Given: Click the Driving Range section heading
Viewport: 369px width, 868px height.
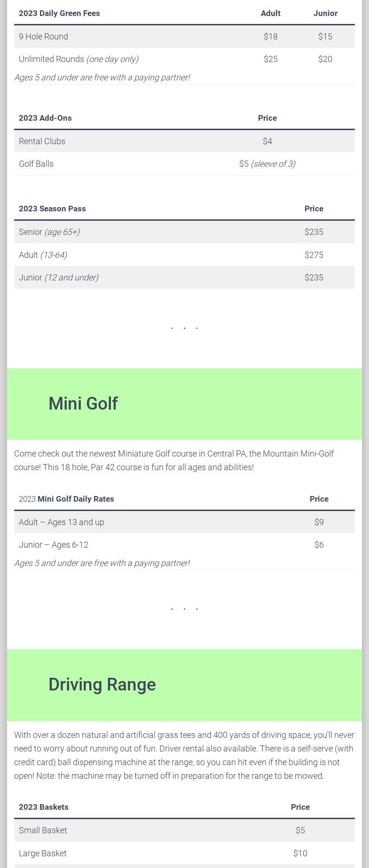Looking at the screenshot, I should 102,685.
